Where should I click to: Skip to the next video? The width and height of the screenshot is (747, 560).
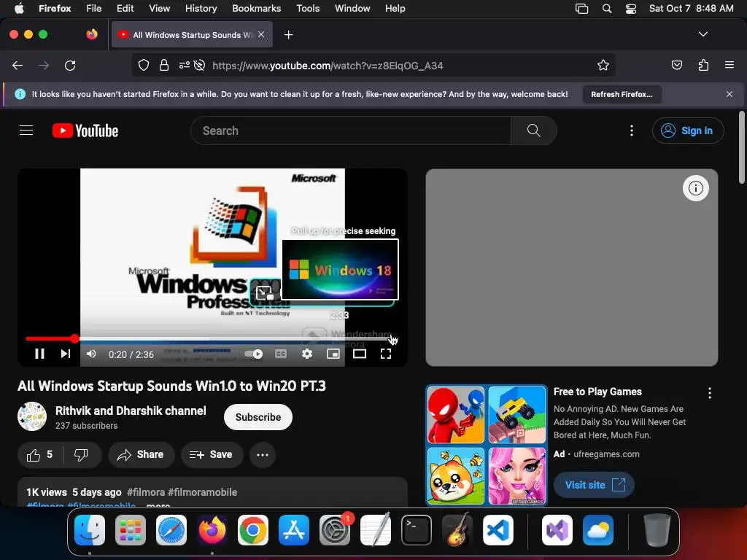coord(66,354)
